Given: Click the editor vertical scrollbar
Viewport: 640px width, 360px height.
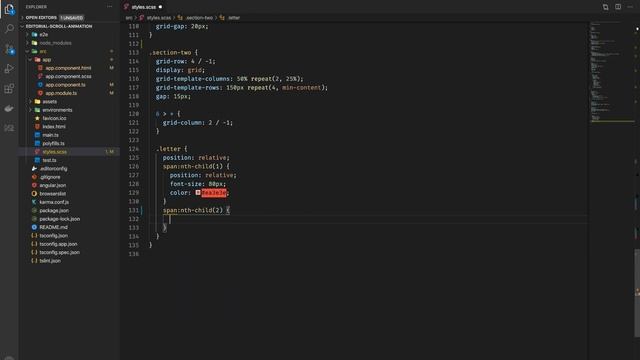Looking at the screenshot, I should pos(637,292).
